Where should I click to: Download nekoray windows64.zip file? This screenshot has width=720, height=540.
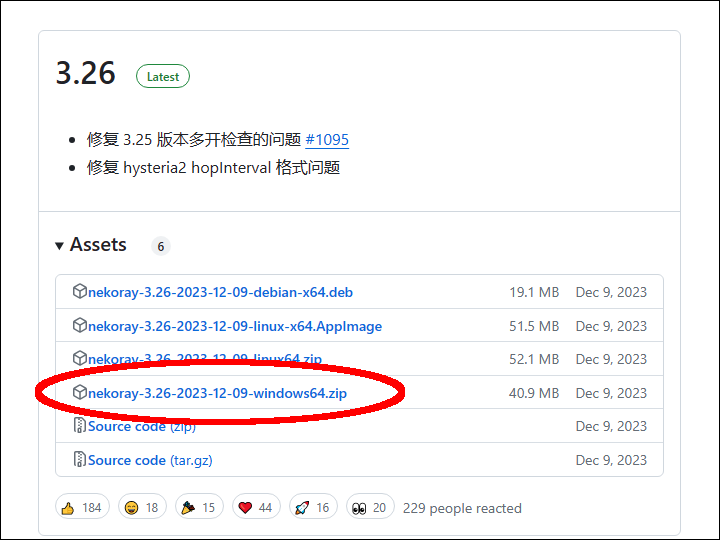pyautogui.click(x=217, y=394)
